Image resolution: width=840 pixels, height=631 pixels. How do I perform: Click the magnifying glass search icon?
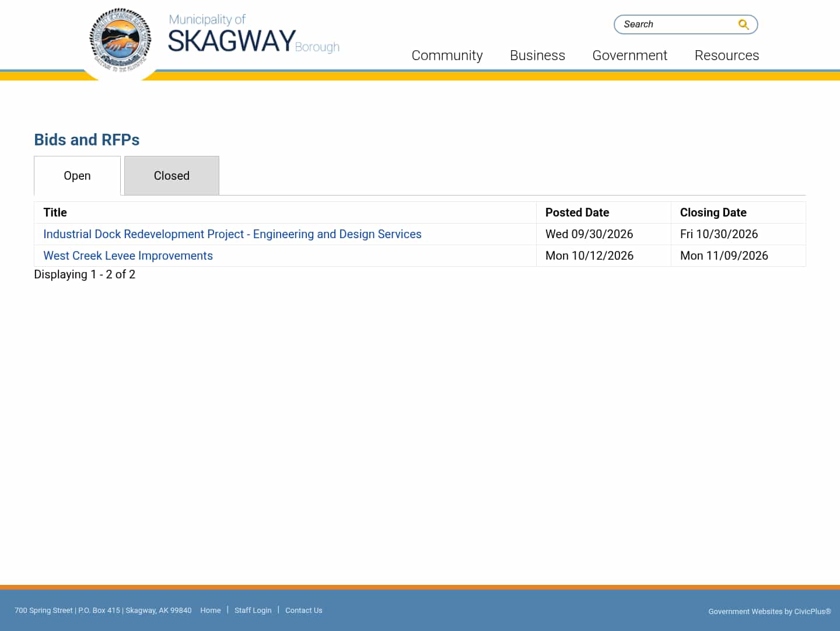pos(743,25)
